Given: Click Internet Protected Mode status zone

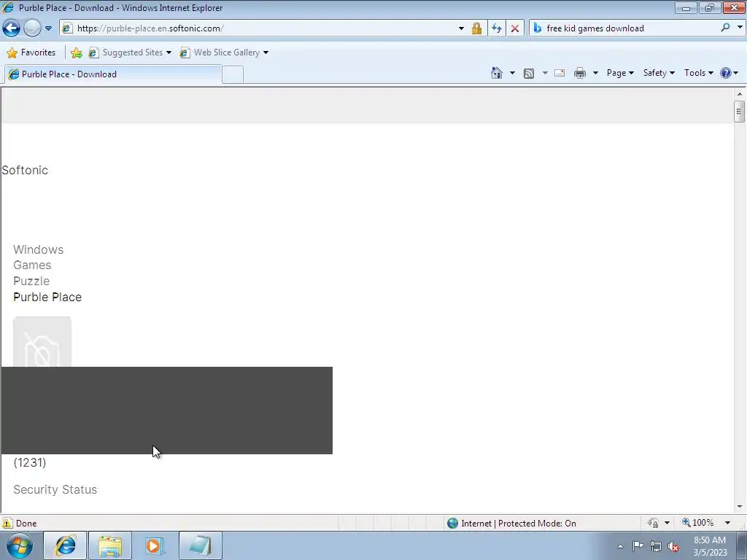Looking at the screenshot, I should coord(511,524).
